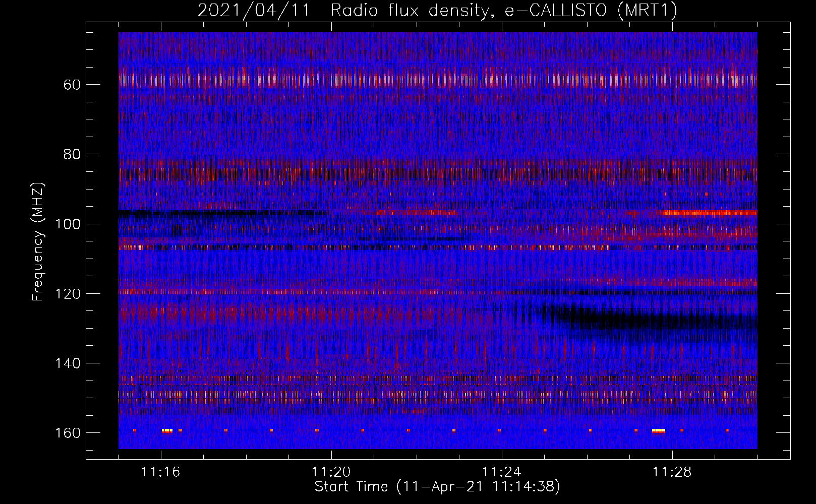The width and height of the screenshot is (816, 504).
Task: Click the 'Frequency (MHZ)' axis label
Action: tap(38, 241)
